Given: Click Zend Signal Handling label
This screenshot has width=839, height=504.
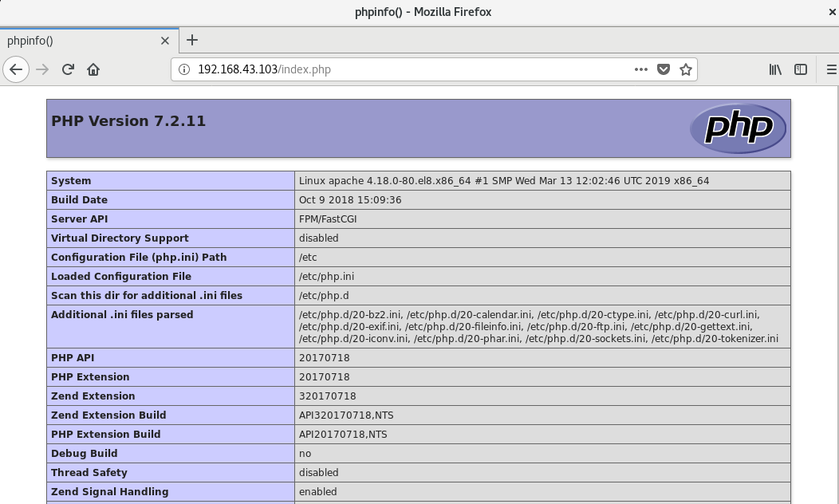Looking at the screenshot, I should tap(110, 492).
